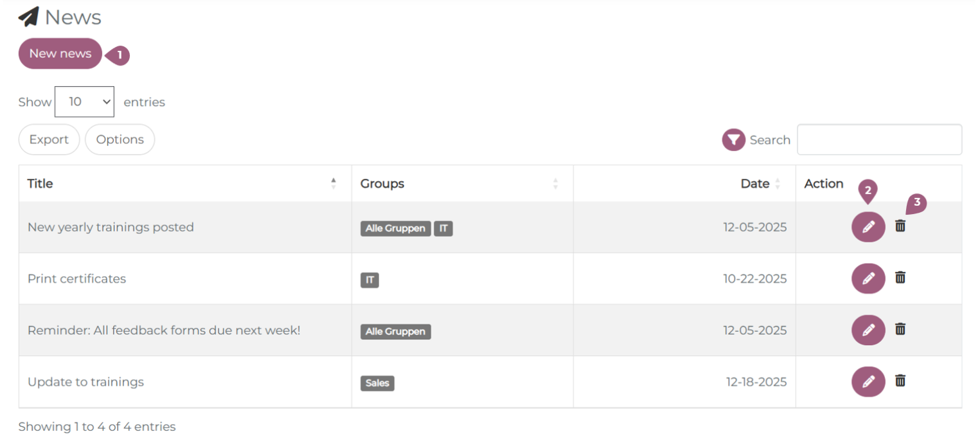
Task: Delete the 'Print certificates' news item
Action: coord(900,277)
